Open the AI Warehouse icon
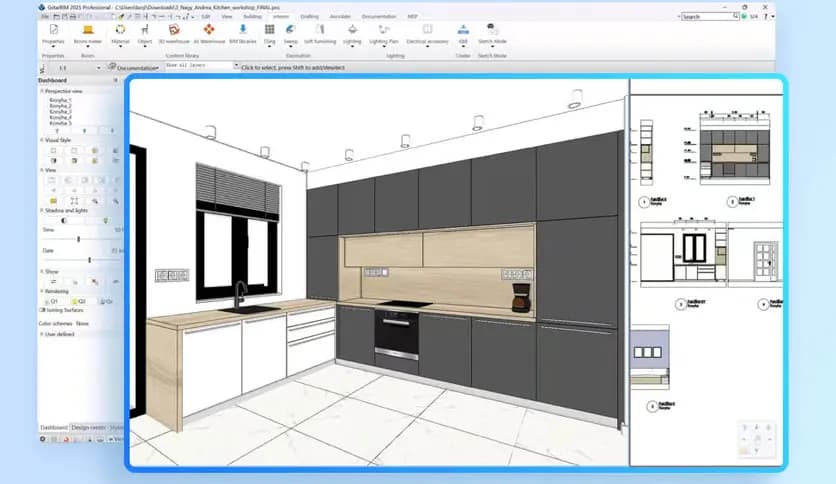The width and height of the screenshot is (836, 484). click(209, 30)
